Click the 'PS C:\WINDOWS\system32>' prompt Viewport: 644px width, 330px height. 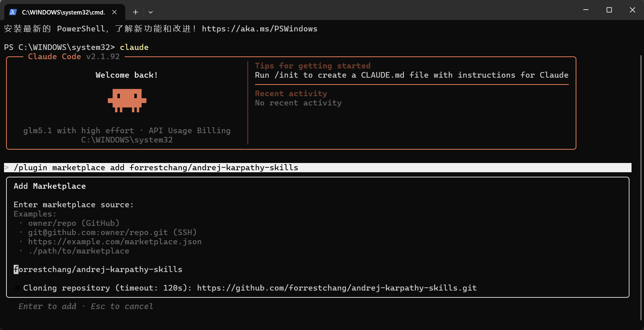pos(59,47)
